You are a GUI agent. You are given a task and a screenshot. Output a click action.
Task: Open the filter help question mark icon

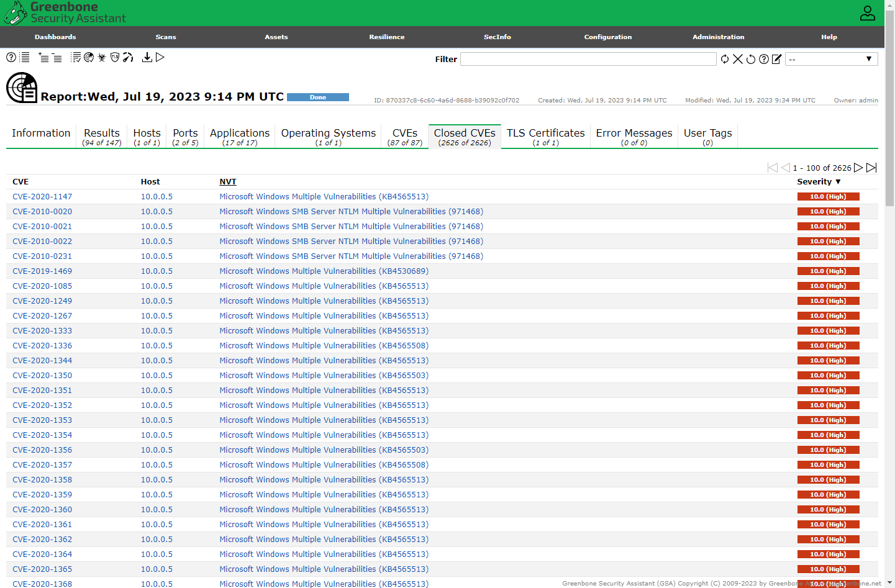pyautogui.click(x=764, y=59)
